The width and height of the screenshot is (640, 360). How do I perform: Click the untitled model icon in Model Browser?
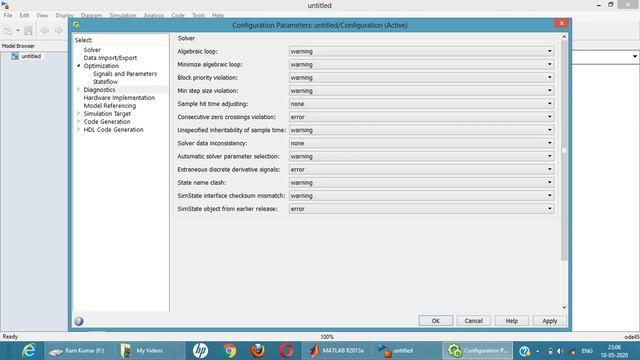coord(15,56)
